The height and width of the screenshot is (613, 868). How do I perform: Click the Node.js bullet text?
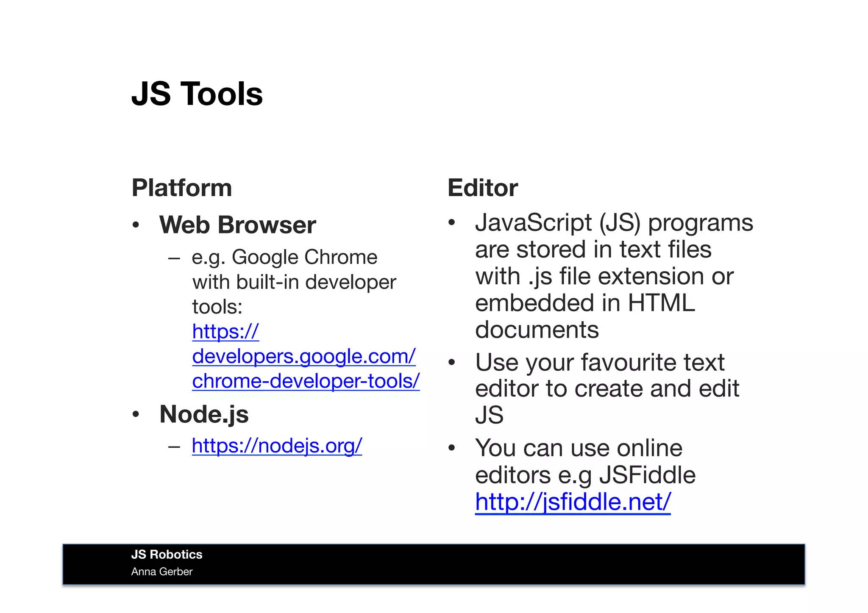(204, 414)
